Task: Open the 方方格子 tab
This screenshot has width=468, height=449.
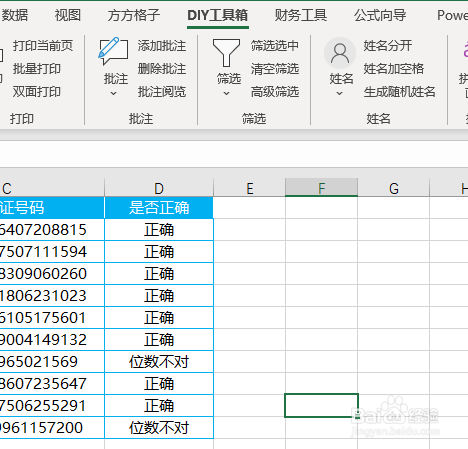Action: point(134,15)
